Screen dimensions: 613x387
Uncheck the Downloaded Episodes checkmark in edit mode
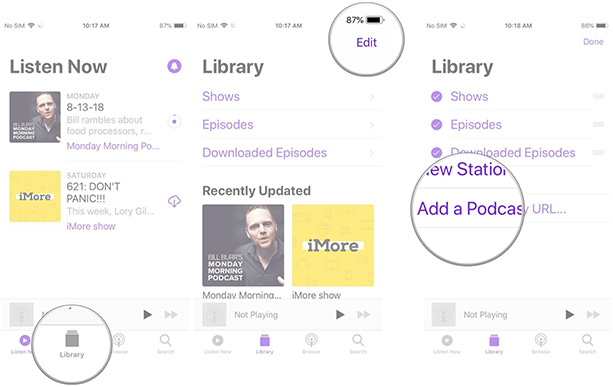tap(437, 152)
